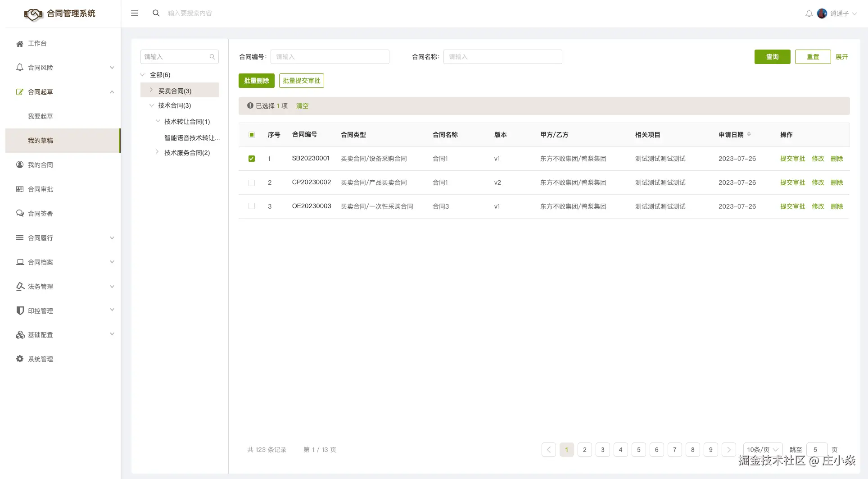Expand the 基础配置 menu chevron
The height and width of the screenshot is (479, 868).
click(x=112, y=334)
